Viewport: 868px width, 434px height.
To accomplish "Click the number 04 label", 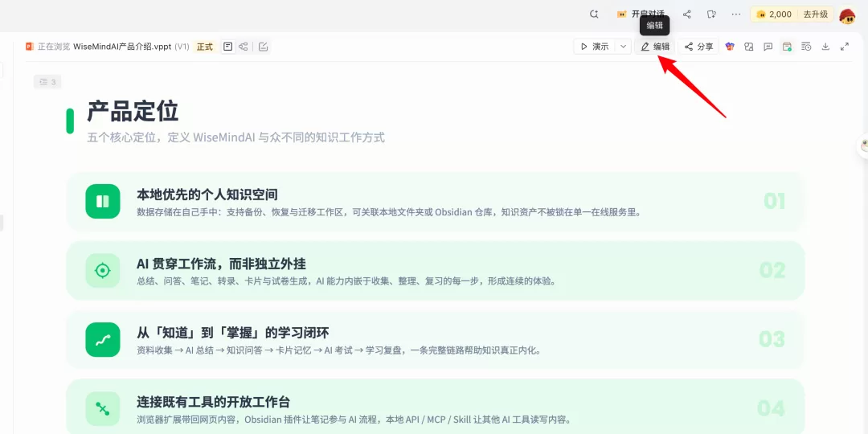I will pos(771,408).
